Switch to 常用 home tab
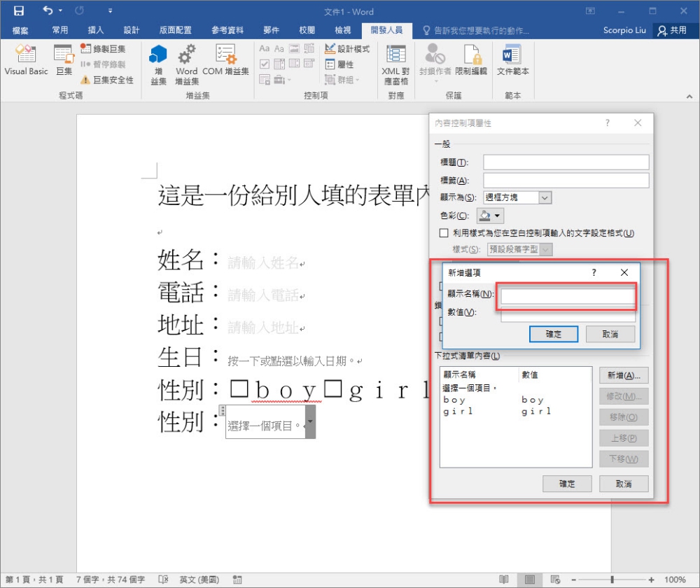This screenshot has width=700, height=588. pos(60,30)
